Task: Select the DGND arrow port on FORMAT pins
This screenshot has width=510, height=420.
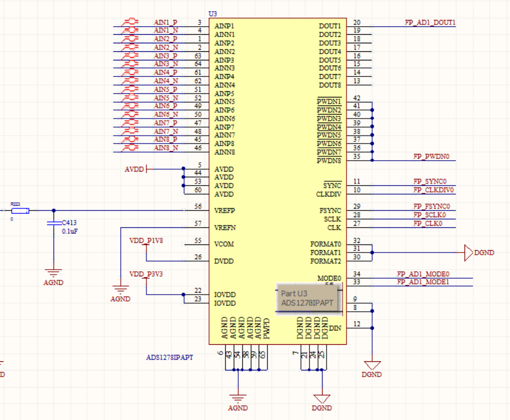Action: click(469, 252)
